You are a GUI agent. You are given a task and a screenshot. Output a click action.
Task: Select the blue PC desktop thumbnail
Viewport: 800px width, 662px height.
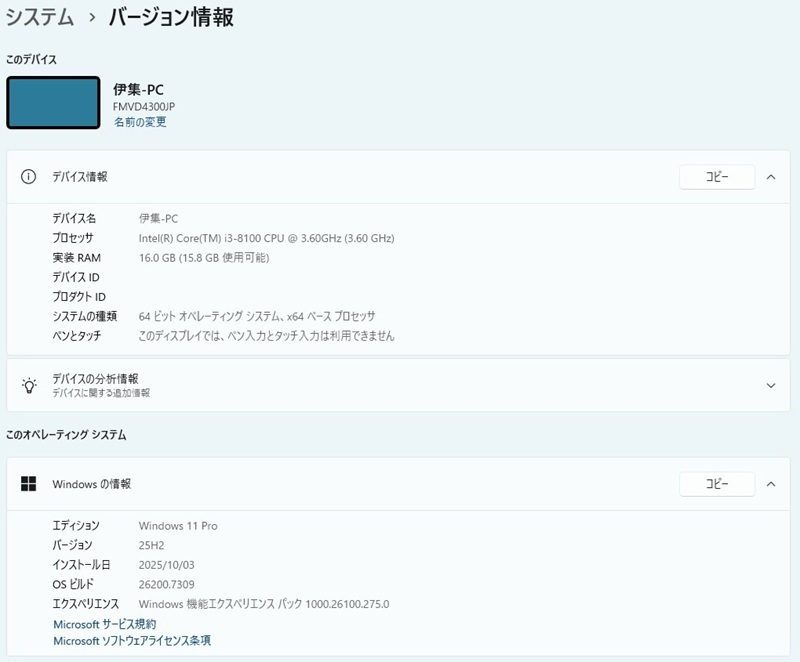53,103
